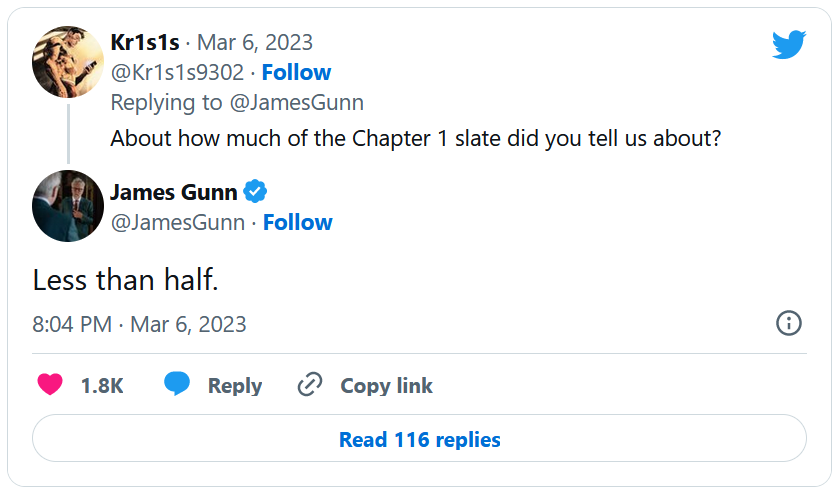Open the James Gunn display name

pos(173,192)
